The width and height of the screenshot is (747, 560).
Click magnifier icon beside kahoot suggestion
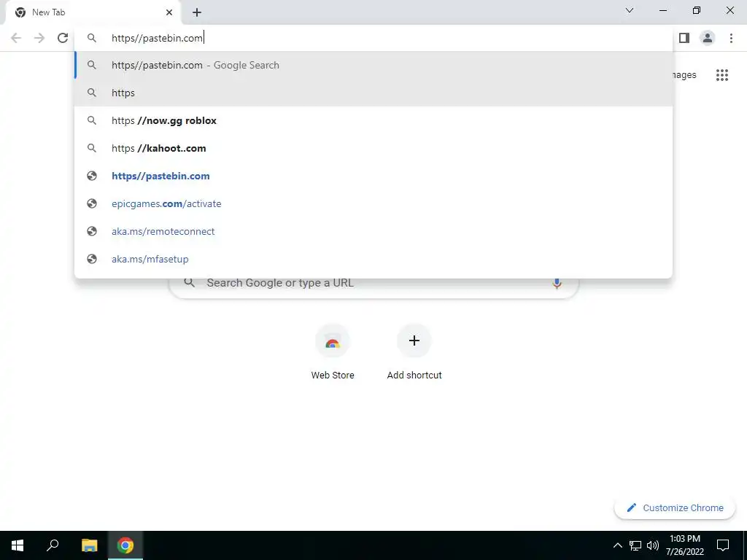click(92, 148)
